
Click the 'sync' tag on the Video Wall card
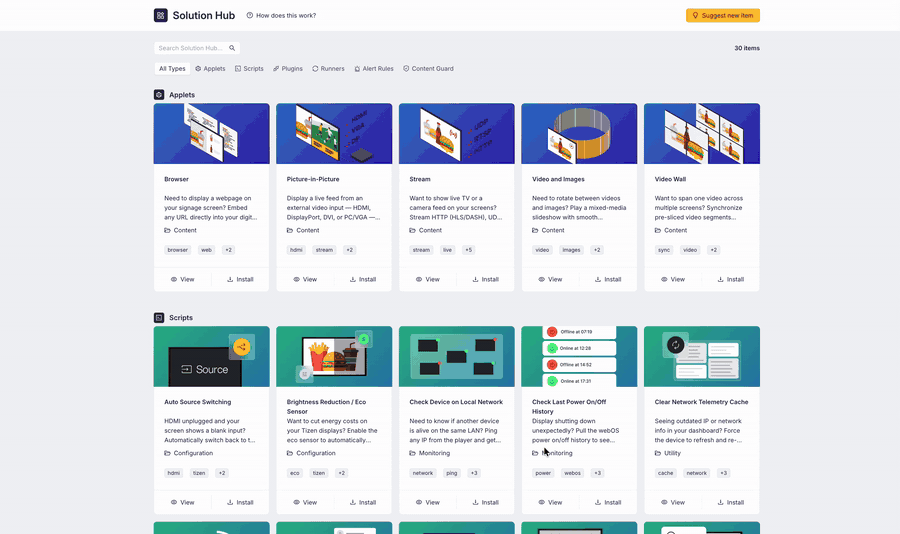[664, 250]
